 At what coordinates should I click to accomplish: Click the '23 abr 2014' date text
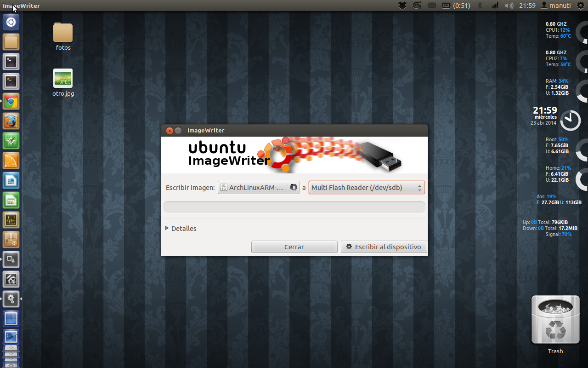click(x=543, y=123)
